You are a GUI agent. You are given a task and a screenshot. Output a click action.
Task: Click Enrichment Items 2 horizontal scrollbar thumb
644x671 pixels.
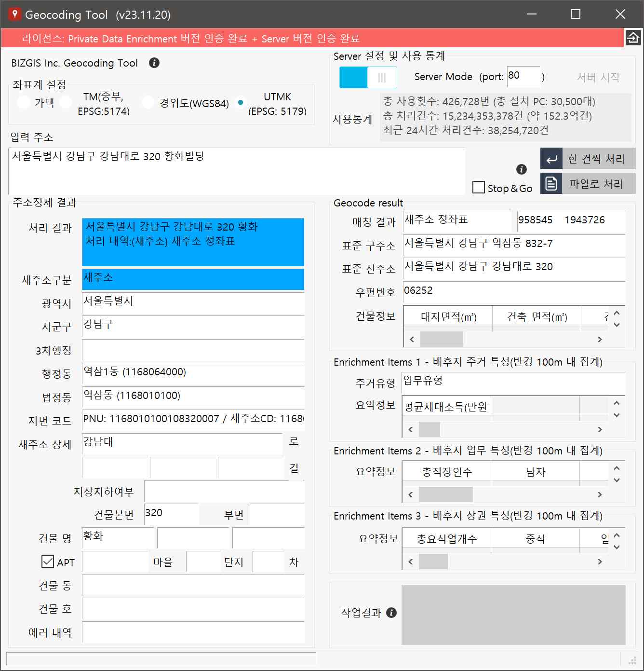pyautogui.click(x=446, y=494)
